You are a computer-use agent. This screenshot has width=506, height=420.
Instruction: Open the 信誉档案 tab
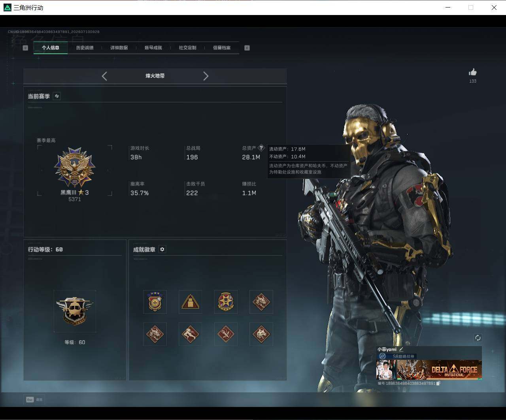pos(222,48)
